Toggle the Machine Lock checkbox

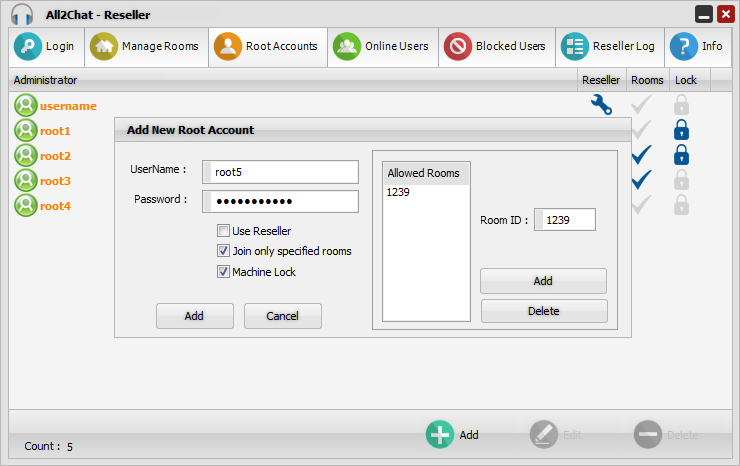(224, 272)
